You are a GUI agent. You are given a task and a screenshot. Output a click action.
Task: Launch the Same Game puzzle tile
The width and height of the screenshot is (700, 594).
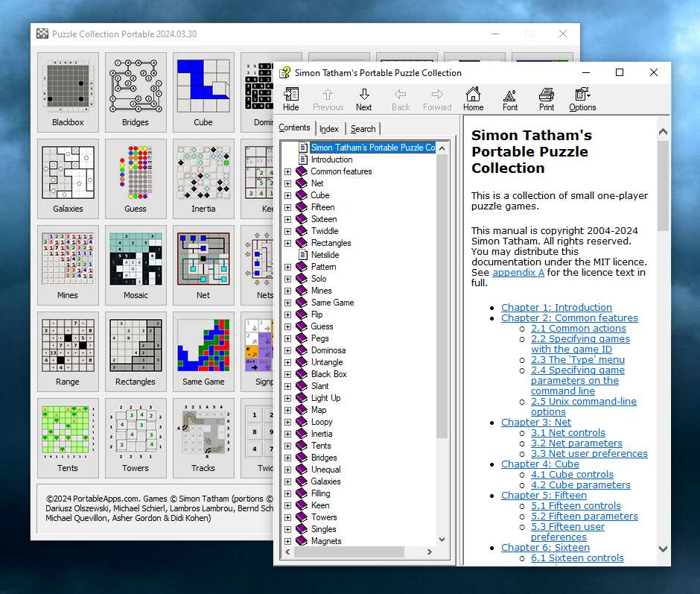tap(203, 352)
